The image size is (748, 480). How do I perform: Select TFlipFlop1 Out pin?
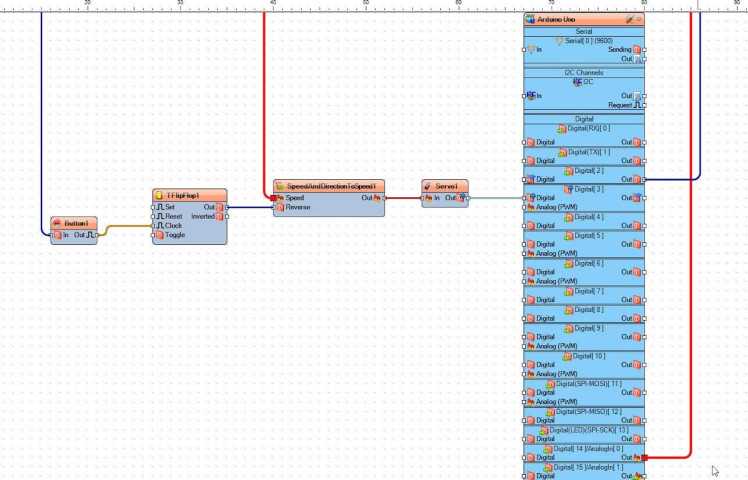(227, 207)
